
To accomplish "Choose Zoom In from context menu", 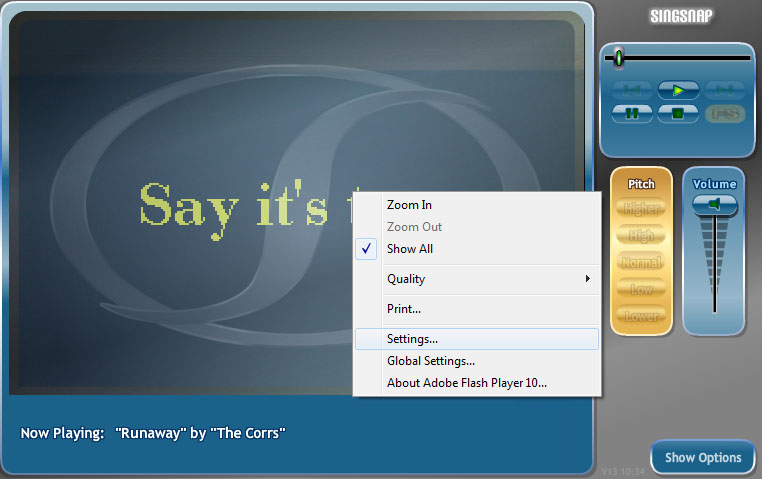I will (x=477, y=205).
